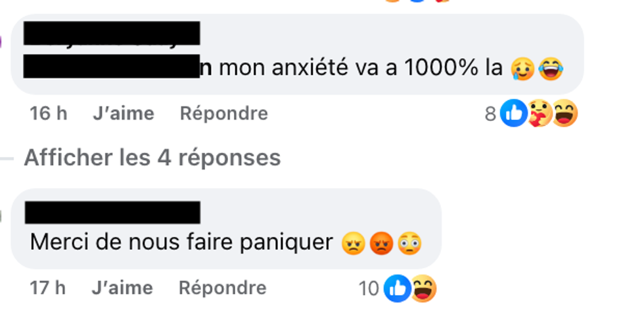Click the yellow angry face emoji
The width and height of the screenshot is (644, 316).
point(354,243)
